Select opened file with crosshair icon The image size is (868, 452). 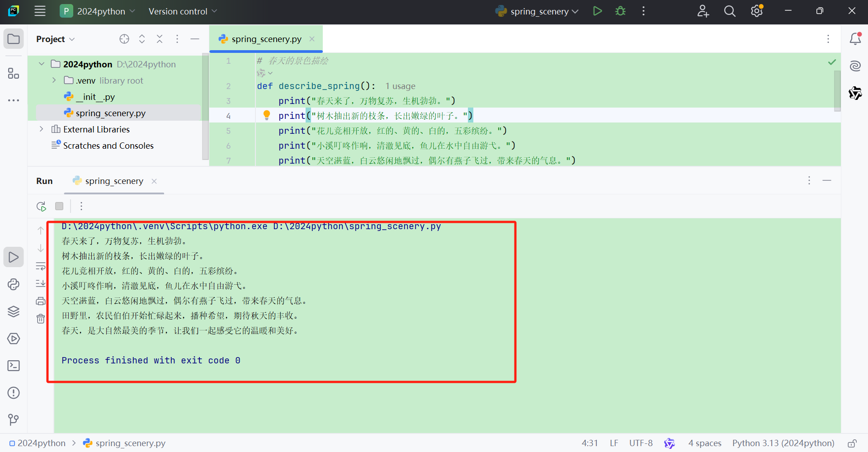(x=124, y=39)
